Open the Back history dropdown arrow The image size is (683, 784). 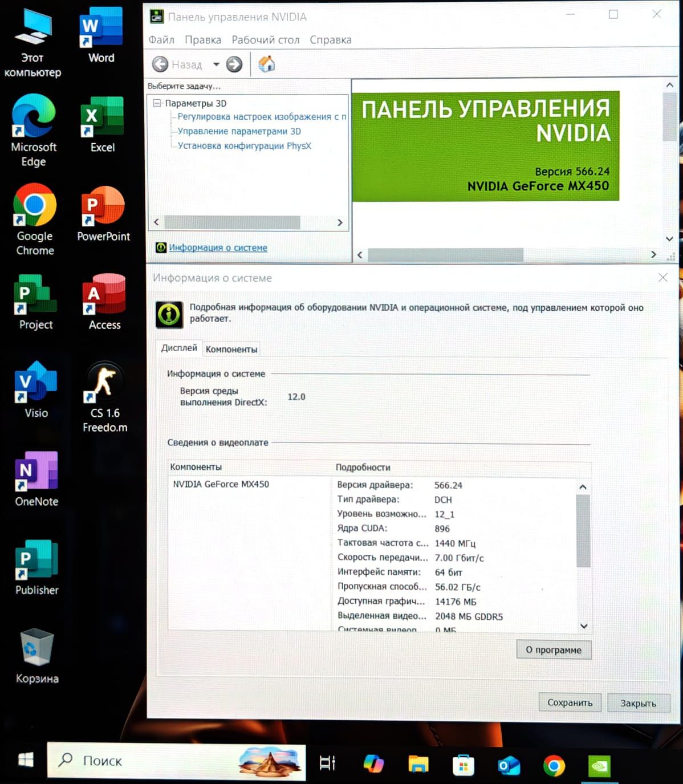216,64
